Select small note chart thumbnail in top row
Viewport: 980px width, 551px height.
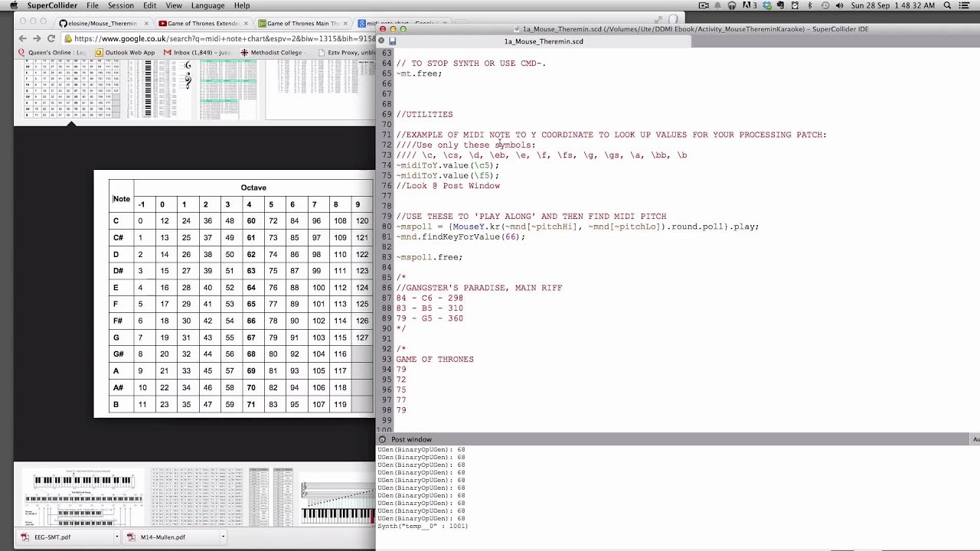70,90
